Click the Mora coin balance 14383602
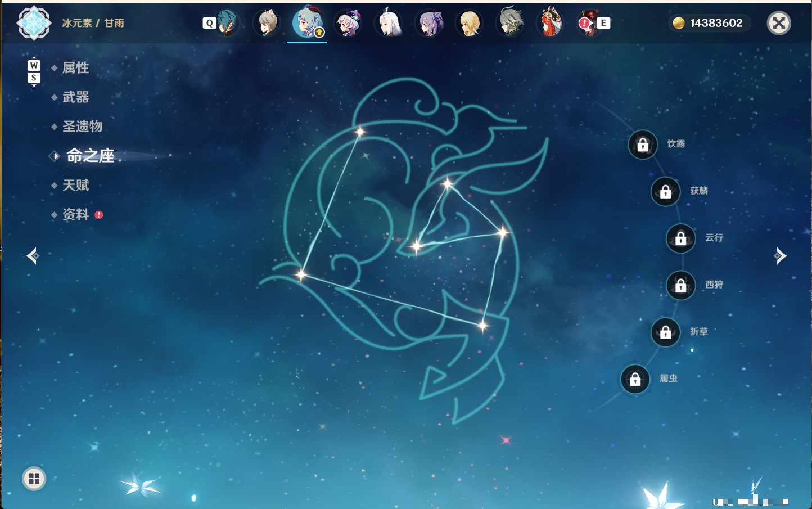This screenshot has height=509, width=812. [x=710, y=23]
